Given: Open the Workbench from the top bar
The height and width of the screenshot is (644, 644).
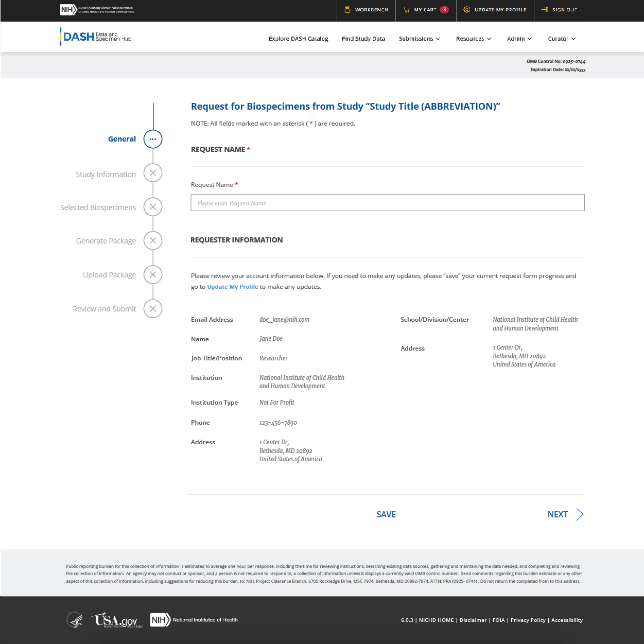Looking at the screenshot, I should tap(366, 10).
